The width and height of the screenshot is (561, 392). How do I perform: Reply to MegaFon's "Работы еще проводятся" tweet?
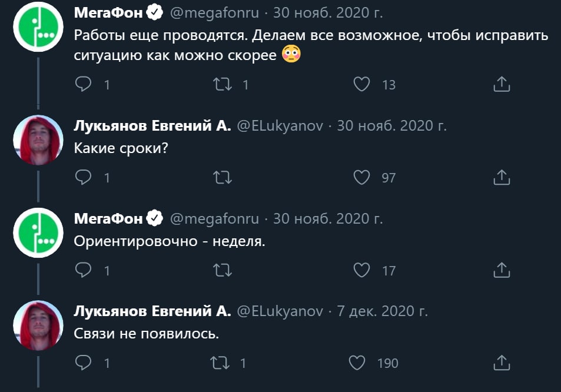click(84, 85)
